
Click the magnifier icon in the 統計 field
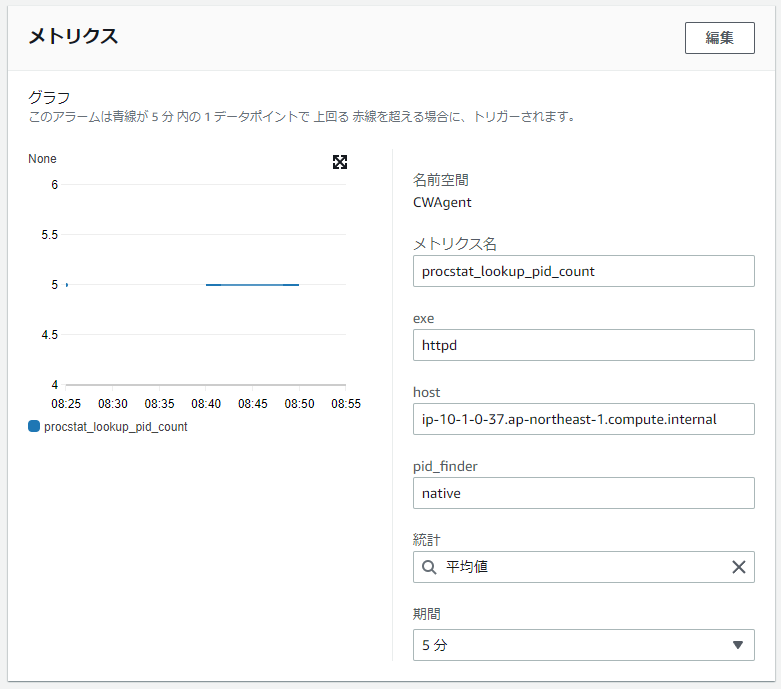(429, 567)
